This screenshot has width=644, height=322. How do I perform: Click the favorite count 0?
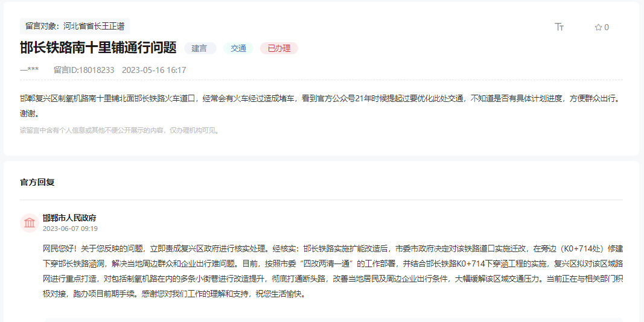click(x=607, y=28)
